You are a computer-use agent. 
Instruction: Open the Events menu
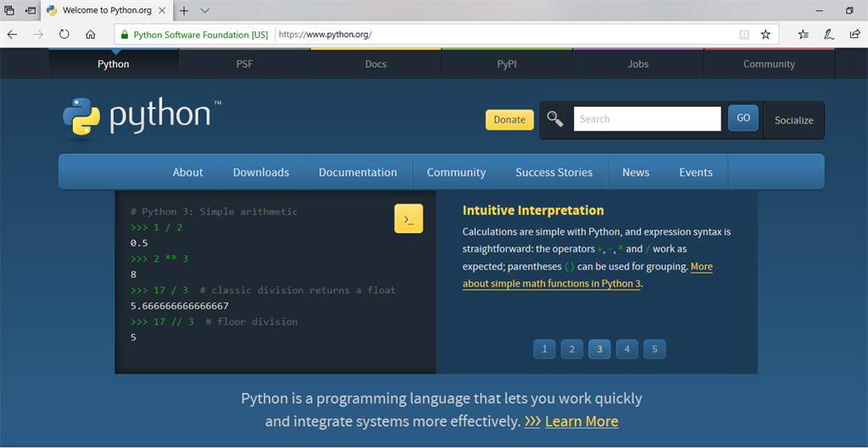696,172
